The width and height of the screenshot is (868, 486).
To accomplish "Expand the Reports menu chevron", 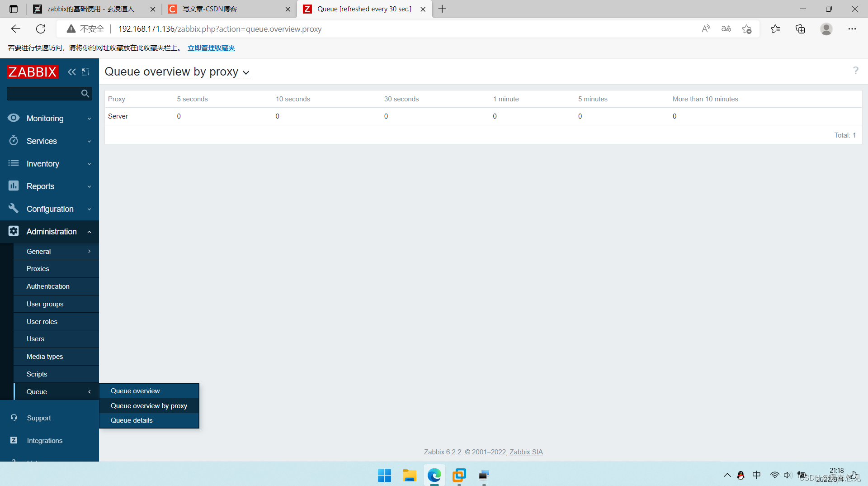I will [x=89, y=186].
